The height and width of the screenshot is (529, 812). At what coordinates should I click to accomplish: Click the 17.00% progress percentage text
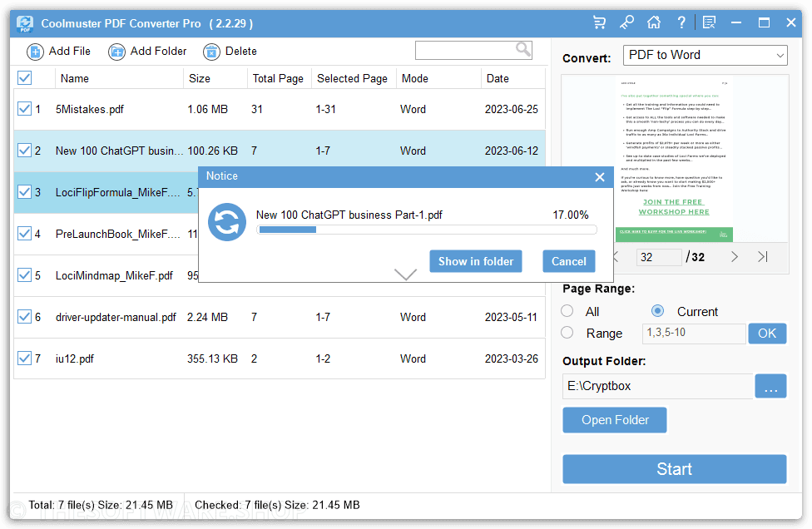571,215
